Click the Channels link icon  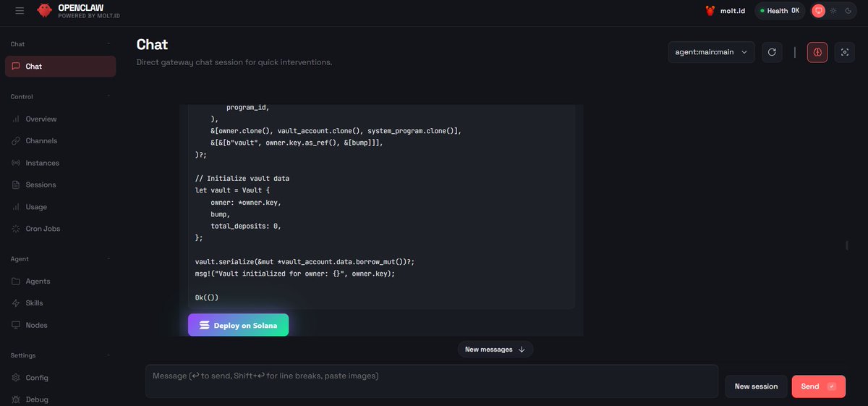(x=16, y=141)
